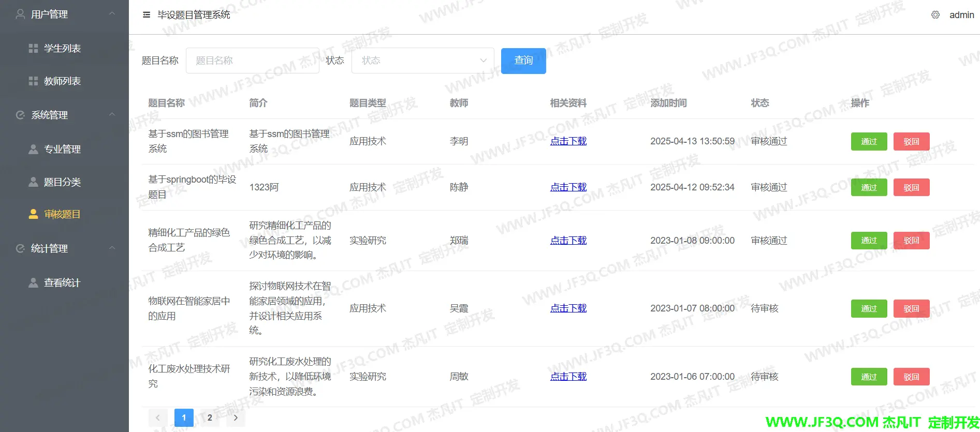Image resolution: width=980 pixels, height=432 pixels.
Task: Go to page 2 of results
Action: (210, 418)
